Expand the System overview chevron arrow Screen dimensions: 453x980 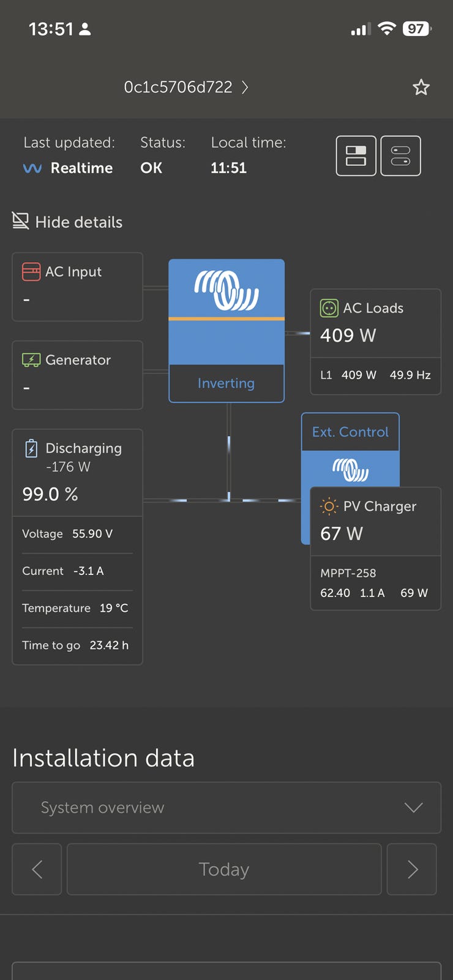click(x=414, y=807)
